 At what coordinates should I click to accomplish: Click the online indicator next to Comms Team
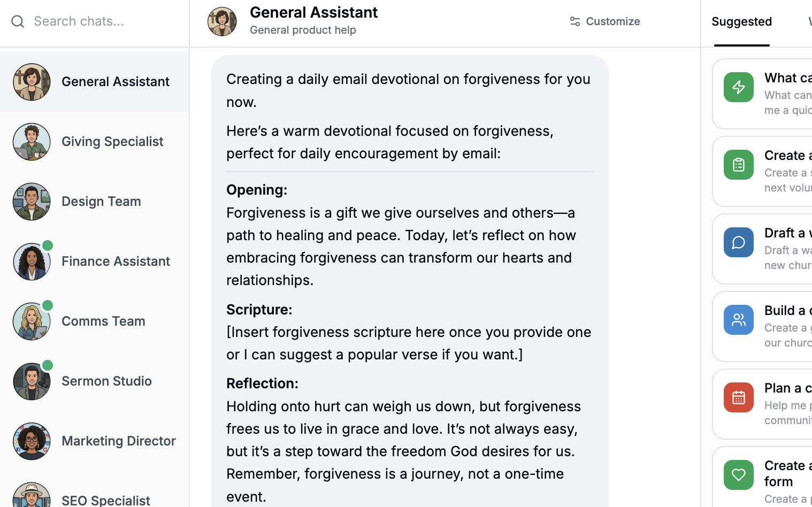pyautogui.click(x=48, y=305)
